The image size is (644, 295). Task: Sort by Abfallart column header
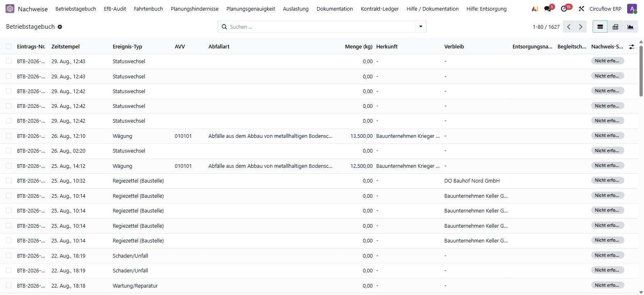219,47
